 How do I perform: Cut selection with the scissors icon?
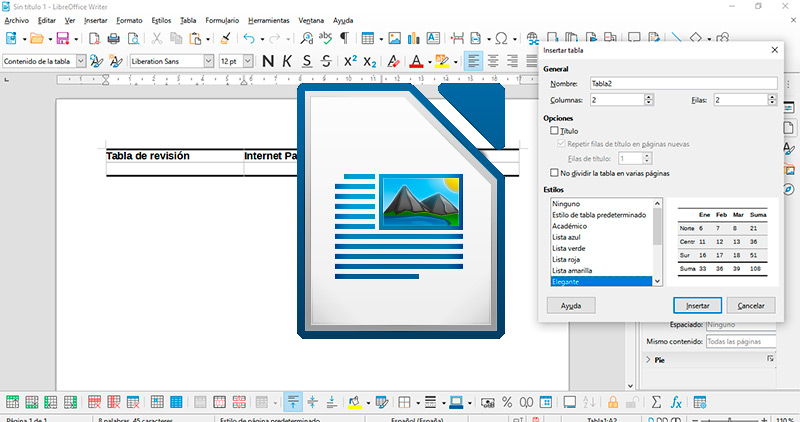pyautogui.click(x=157, y=38)
